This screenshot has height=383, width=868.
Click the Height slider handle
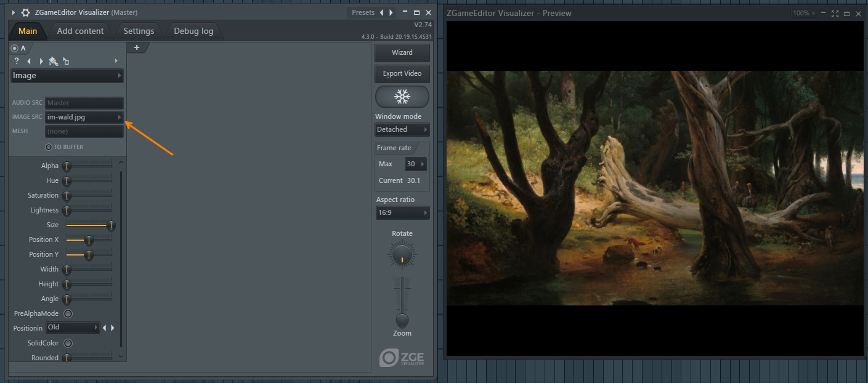point(67,284)
